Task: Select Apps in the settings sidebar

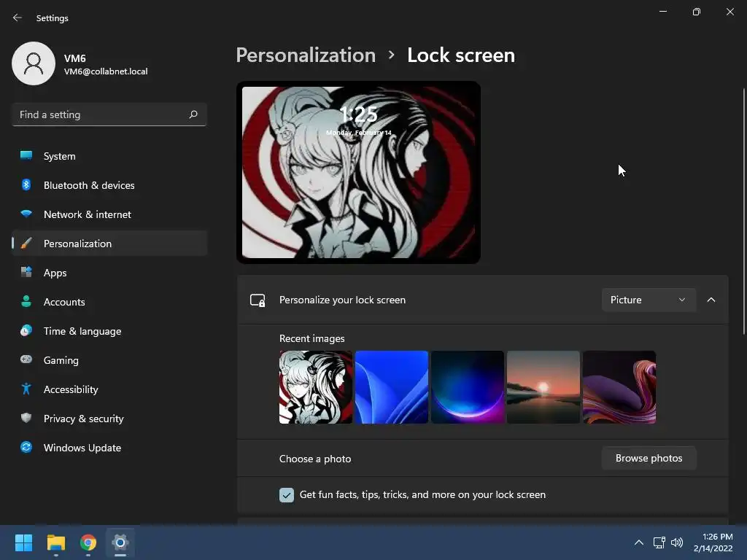Action: pos(109,273)
